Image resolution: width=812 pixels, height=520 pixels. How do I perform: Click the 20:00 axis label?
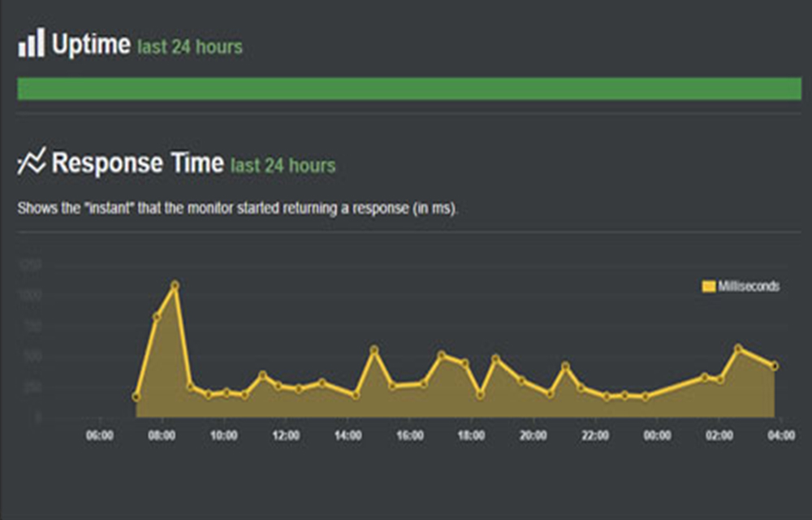tap(533, 435)
